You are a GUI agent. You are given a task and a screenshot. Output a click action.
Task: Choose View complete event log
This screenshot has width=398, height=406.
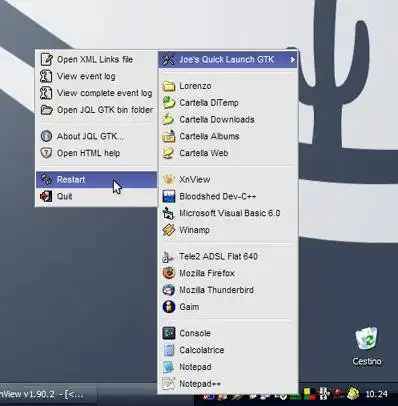coord(96,93)
